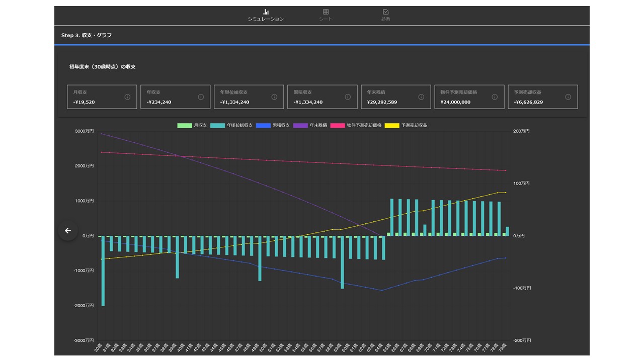Click info icon on 予測売却収益 card

[x=568, y=97]
